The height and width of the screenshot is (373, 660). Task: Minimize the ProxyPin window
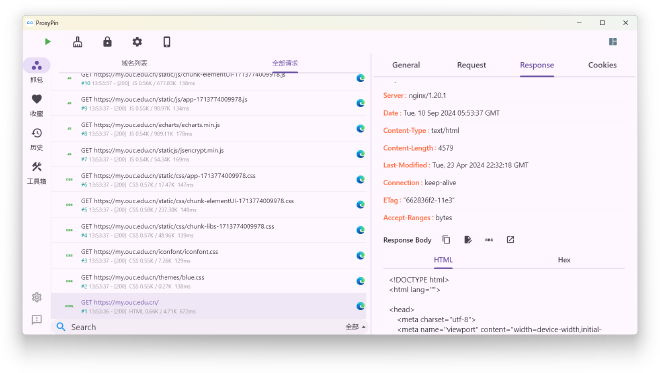pyautogui.click(x=579, y=23)
